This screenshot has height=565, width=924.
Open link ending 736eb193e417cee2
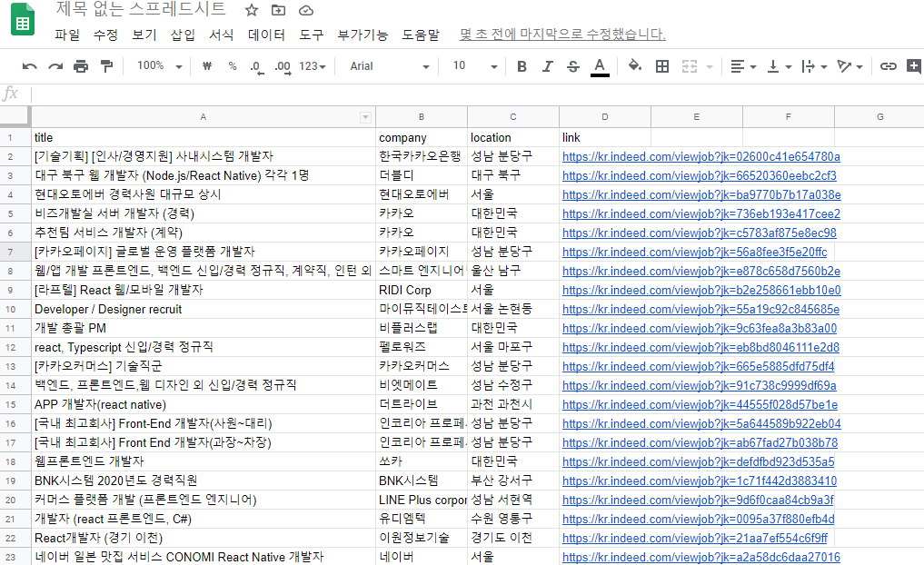[x=701, y=213]
